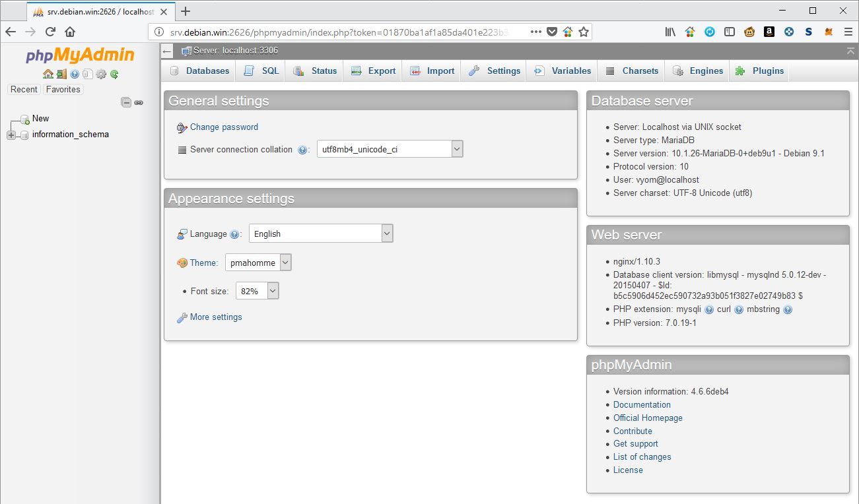Open the Firefox Library icon

670,32
